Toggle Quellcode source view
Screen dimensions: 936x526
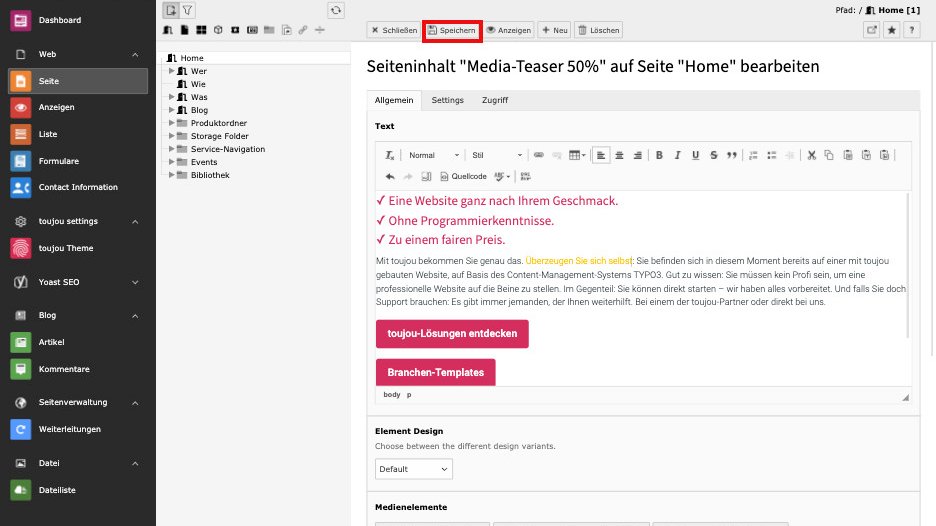click(463, 176)
